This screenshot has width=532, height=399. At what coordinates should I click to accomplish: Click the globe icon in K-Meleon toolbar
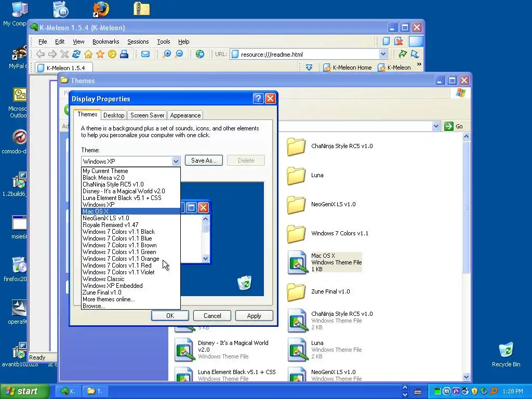pos(200,54)
